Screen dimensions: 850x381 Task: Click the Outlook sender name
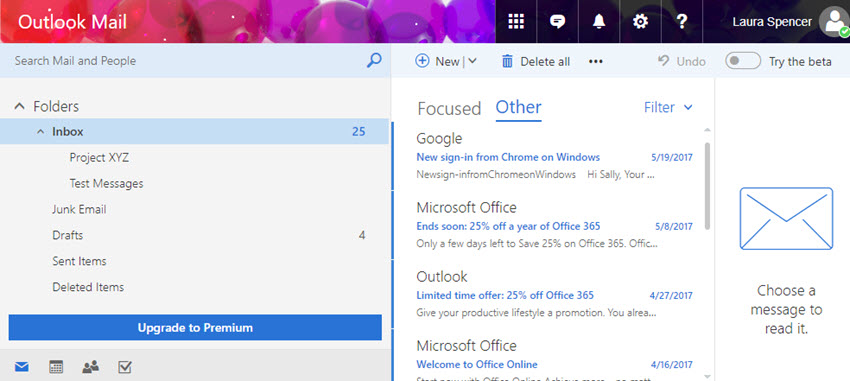[442, 276]
